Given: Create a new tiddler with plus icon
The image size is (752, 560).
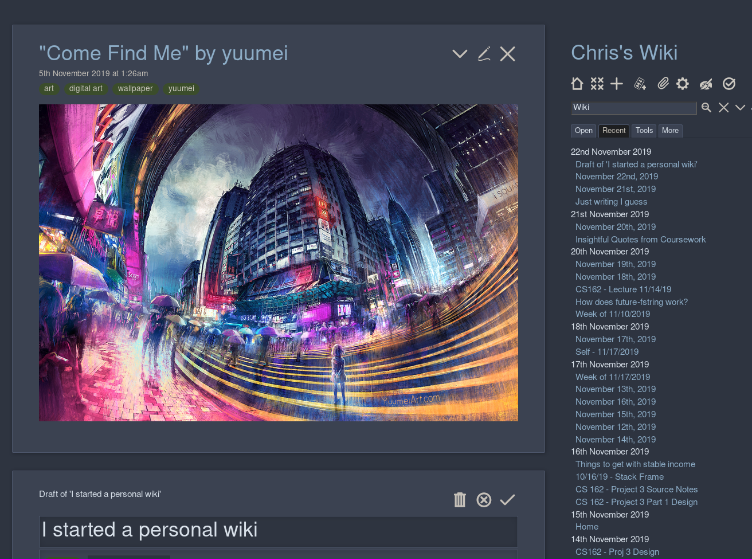Looking at the screenshot, I should [617, 84].
